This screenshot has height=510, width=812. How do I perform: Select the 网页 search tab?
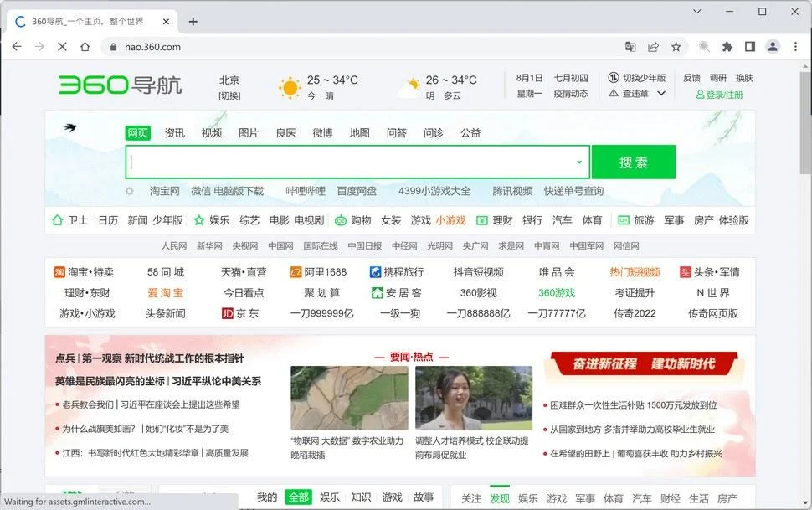138,133
